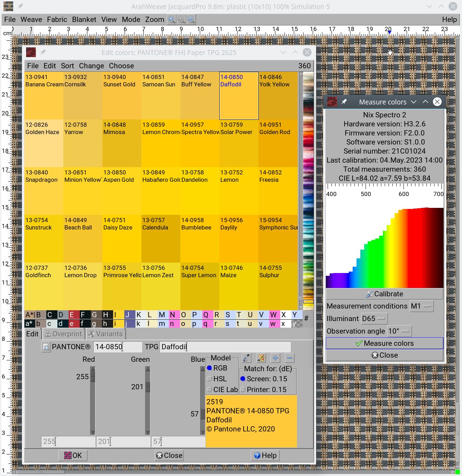Click the Daffodil color preview info box

251,421
